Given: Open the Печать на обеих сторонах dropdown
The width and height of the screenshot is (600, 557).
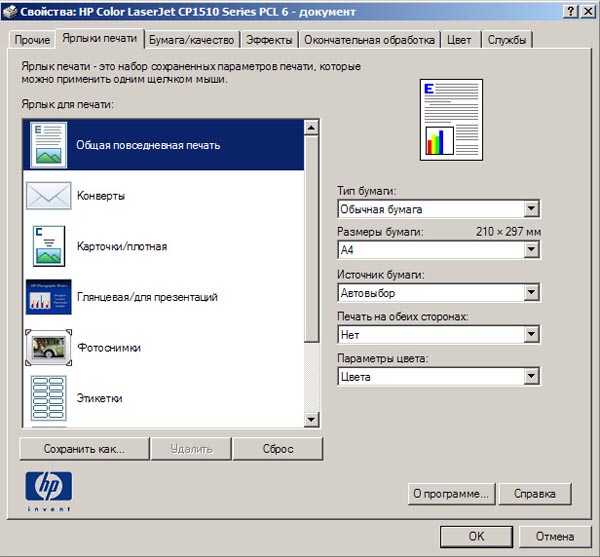Looking at the screenshot, I should pyautogui.click(x=439, y=335).
